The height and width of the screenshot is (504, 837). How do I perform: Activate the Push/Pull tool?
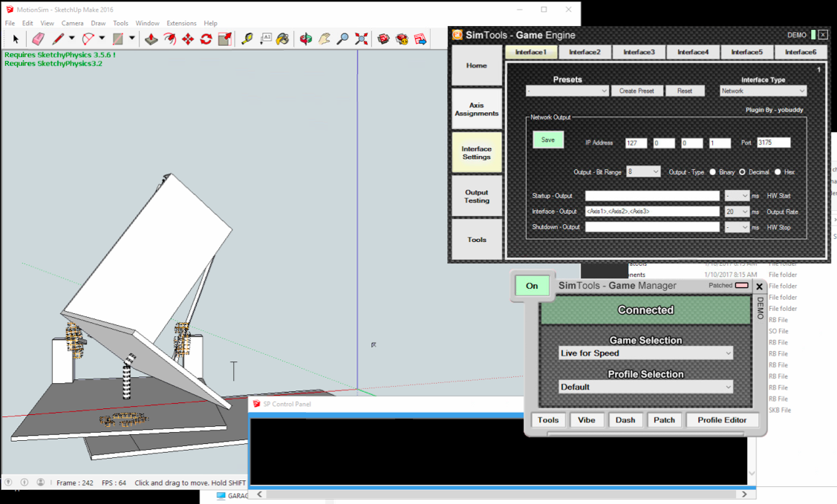coord(152,39)
